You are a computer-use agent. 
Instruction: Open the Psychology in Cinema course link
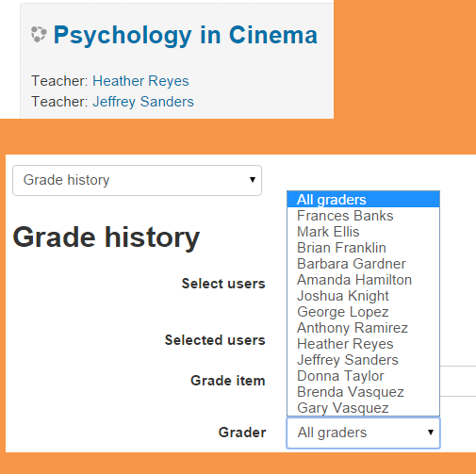[186, 35]
